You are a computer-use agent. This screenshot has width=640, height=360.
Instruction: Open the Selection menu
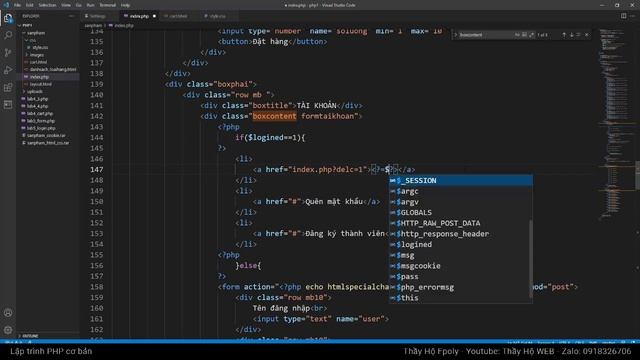pos(47,5)
